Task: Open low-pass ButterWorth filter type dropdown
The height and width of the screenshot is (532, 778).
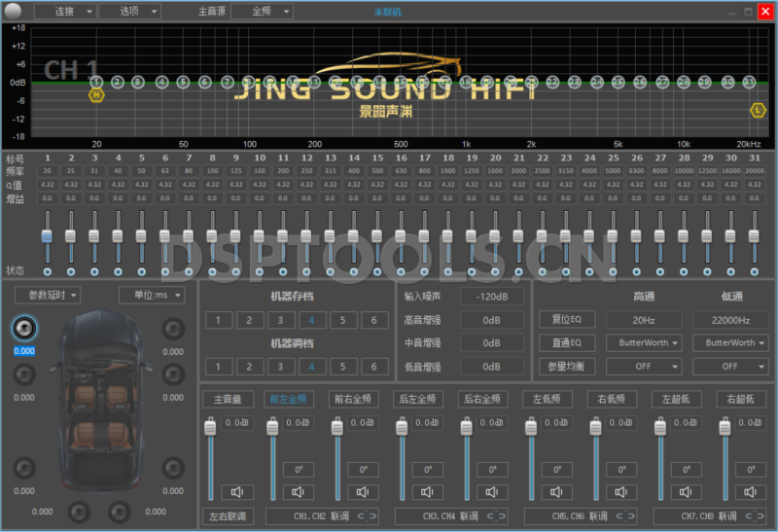Action: point(730,343)
